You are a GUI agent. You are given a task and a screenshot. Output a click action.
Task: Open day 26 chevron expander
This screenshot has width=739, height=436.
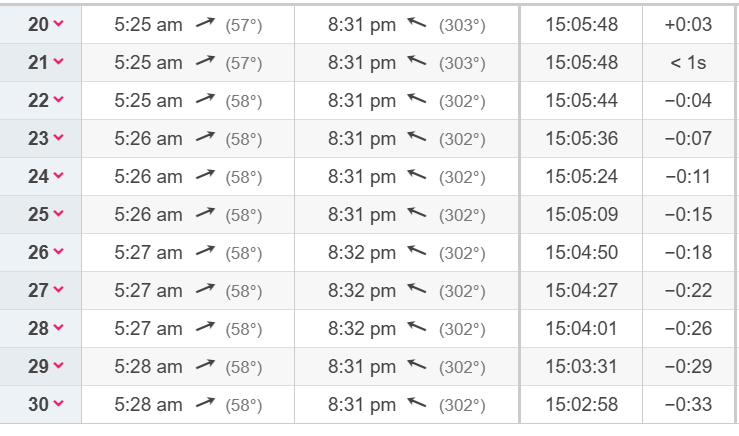point(58,251)
